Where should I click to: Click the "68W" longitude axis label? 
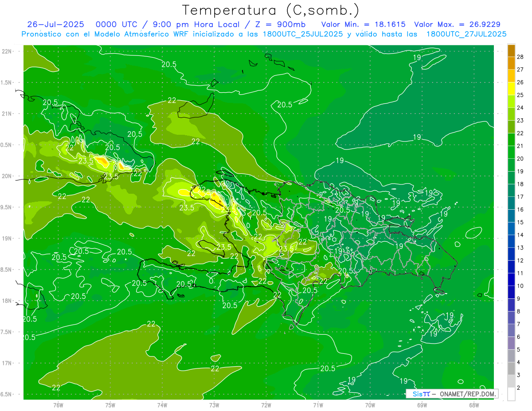[474, 405]
